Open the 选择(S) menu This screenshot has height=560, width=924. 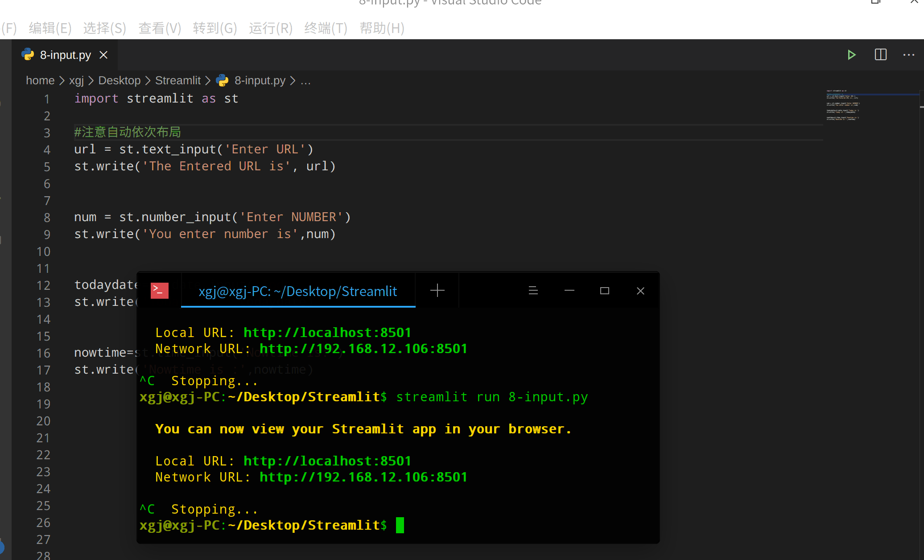click(104, 29)
